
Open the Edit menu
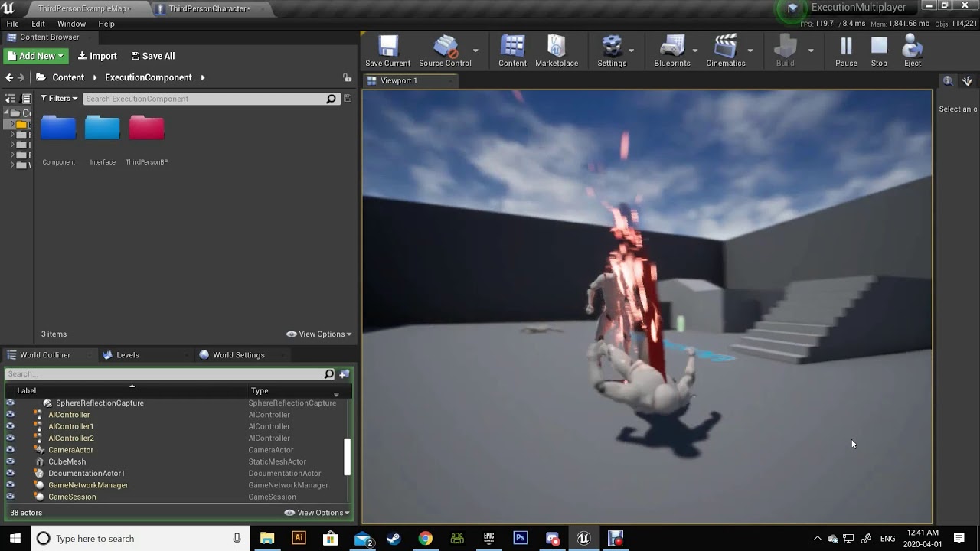(x=38, y=24)
